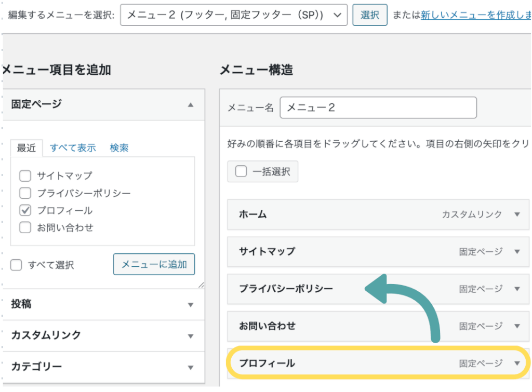This screenshot has width=532, height=392.
Task: Check the お問い合わせ page checkbox
Action: click(x=25, y=227)
